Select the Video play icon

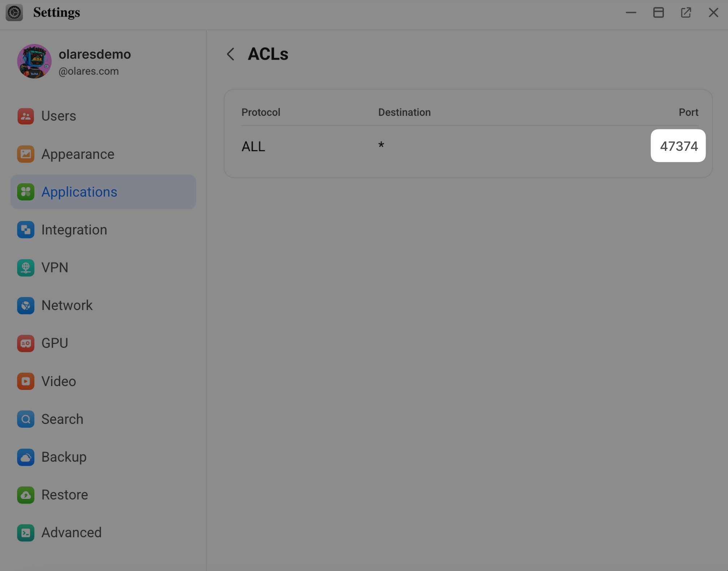[26, 381]
